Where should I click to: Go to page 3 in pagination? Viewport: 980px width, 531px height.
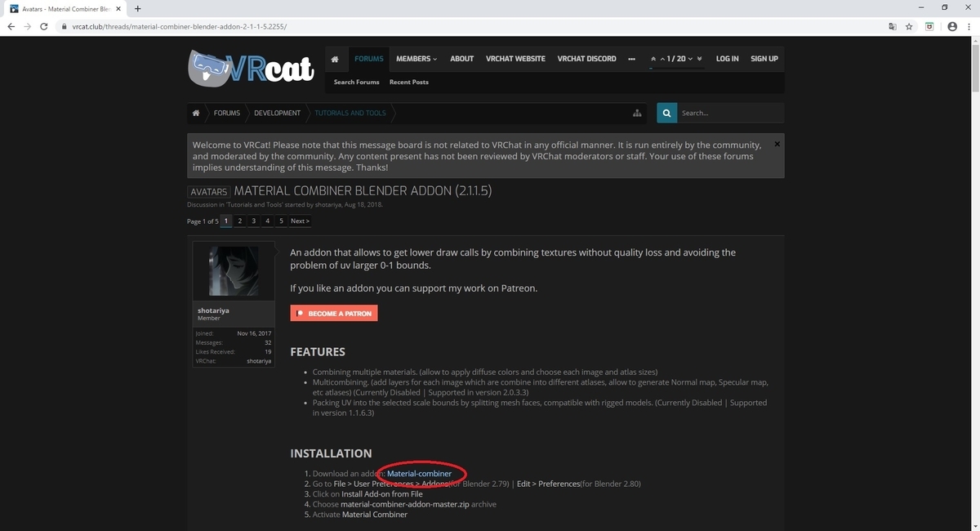point(254,221)
